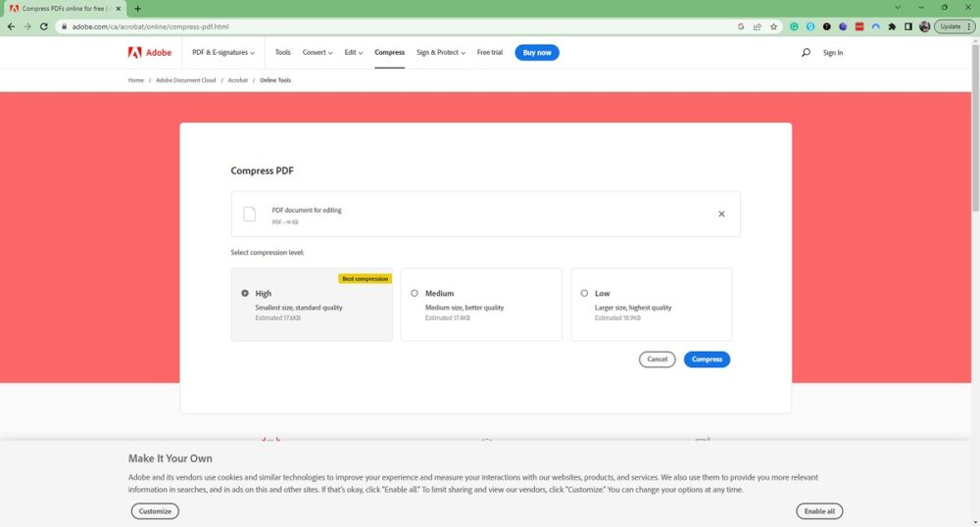This screenshot has width=980, height=527.
Task: Open the tab search chevron in title bar
Action: click(x=898, y=8)
